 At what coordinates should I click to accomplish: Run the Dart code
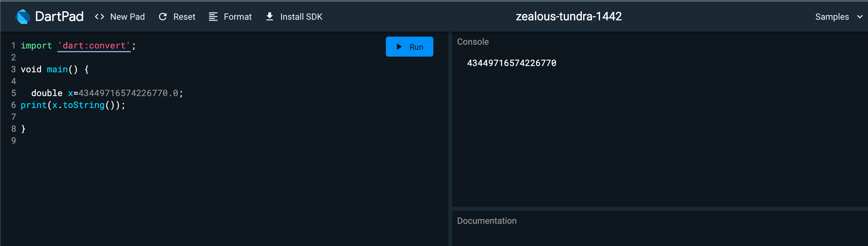[409, 47]
